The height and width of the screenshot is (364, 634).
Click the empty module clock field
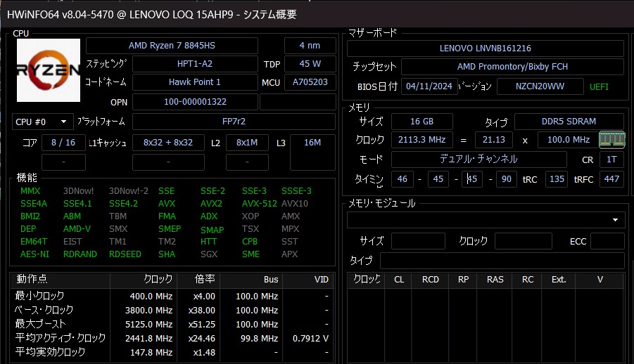click(524, 241)
